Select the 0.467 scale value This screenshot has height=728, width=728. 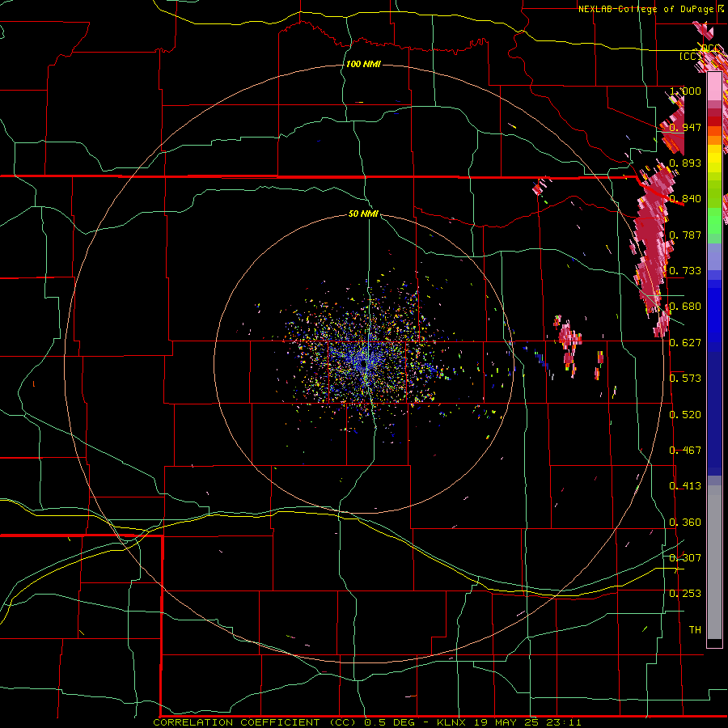click(x=685, y=451)
